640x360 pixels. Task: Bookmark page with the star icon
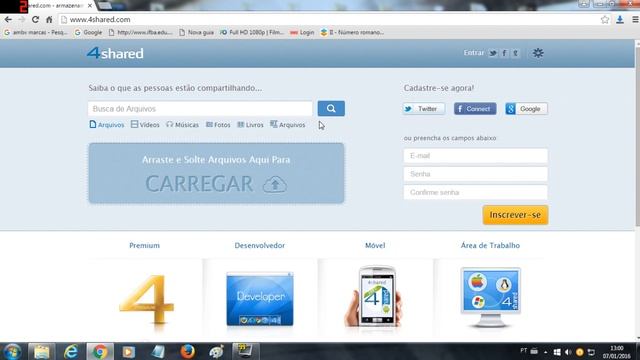click(x=605, y=19)
